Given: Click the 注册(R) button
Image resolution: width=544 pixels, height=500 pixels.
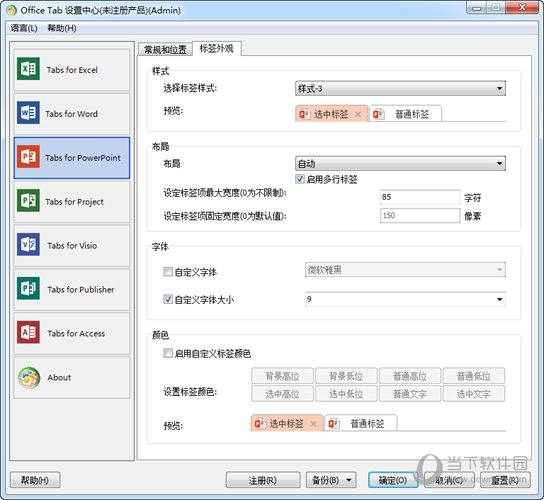Looking at the screenshot, I should coord(263,480).
